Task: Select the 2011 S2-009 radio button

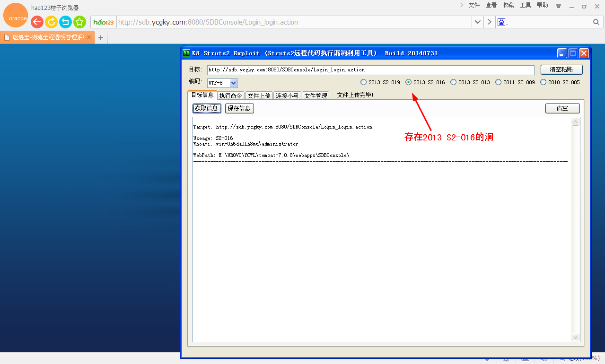Action: tap(498, 82)
